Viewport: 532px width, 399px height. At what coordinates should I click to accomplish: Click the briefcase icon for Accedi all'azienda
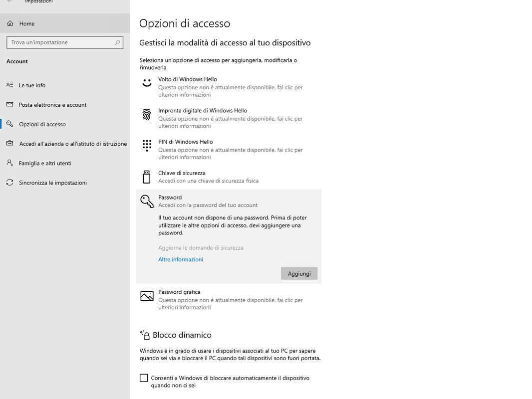pos(10,144)
